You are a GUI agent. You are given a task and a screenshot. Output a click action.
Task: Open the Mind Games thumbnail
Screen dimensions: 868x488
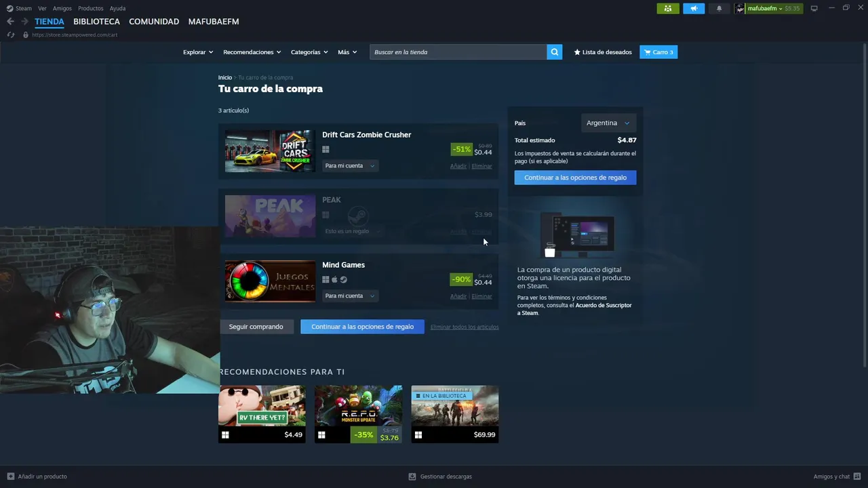coord(270,281)
